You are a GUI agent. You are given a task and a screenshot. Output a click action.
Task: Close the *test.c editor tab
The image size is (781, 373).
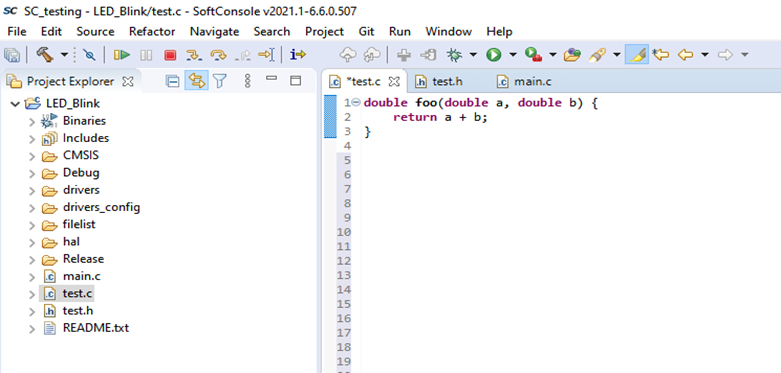(x=394, y=82)
